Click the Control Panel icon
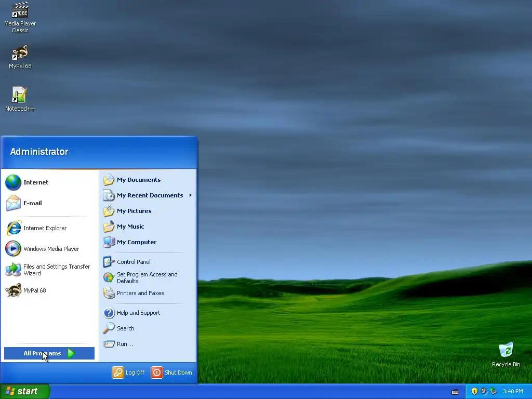This screenshot has height=399, width=532. point(109,262)
